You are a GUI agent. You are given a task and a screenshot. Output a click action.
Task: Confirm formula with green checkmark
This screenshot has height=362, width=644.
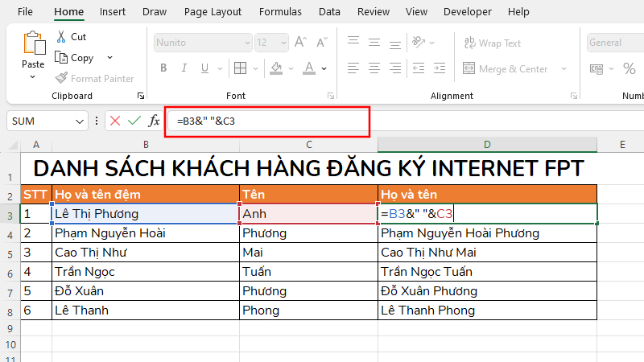(134, 121)
